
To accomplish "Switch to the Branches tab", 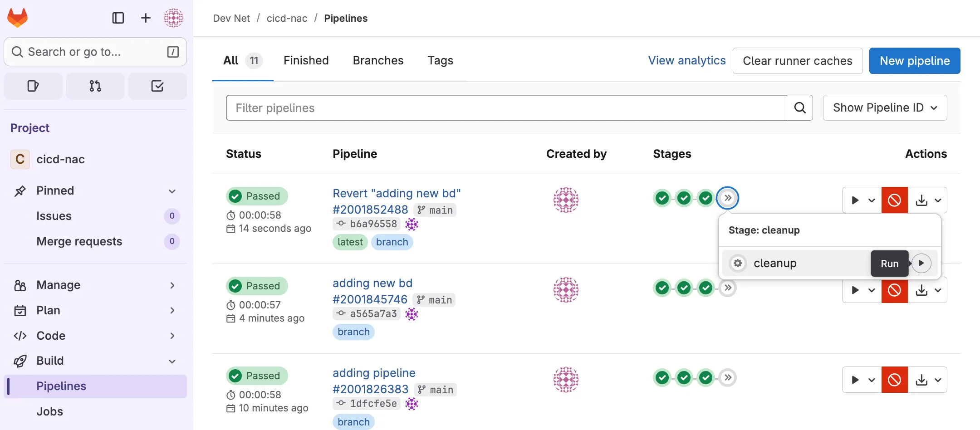I will pos(378,61).
